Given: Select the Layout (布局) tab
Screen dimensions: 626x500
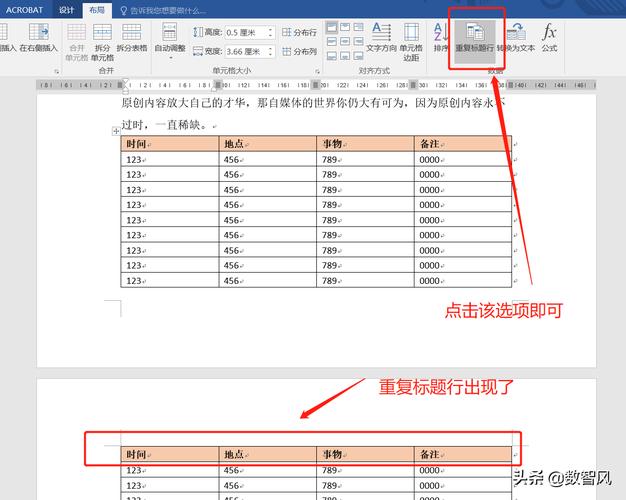Looking at the screenshot, I should (97, 10).
